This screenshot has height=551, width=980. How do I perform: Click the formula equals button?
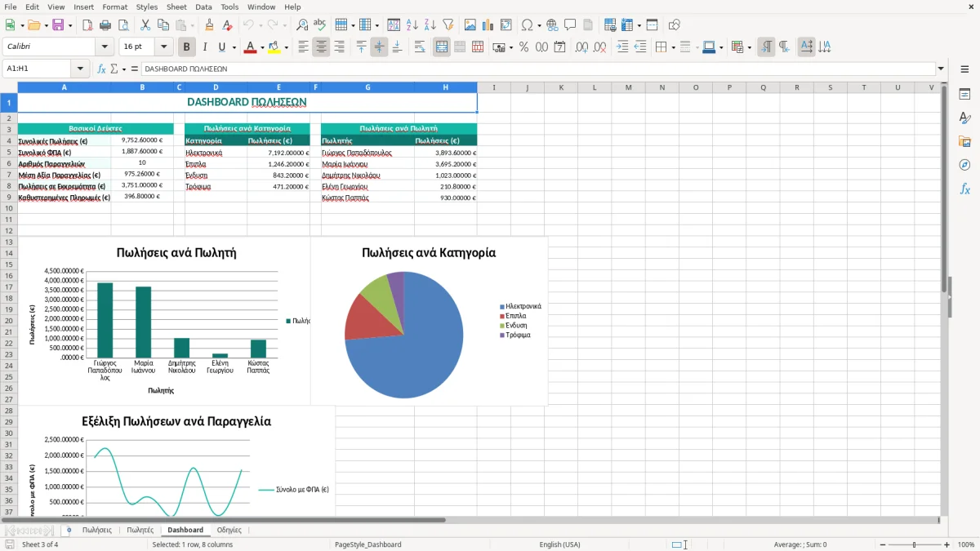pos(134,69)
